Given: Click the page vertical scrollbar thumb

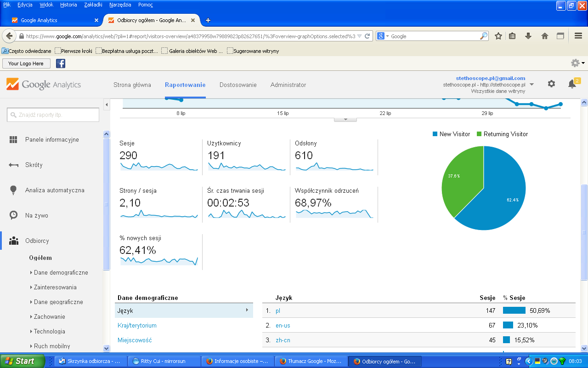Looking at the screenshot, I should tap(584, 231).
